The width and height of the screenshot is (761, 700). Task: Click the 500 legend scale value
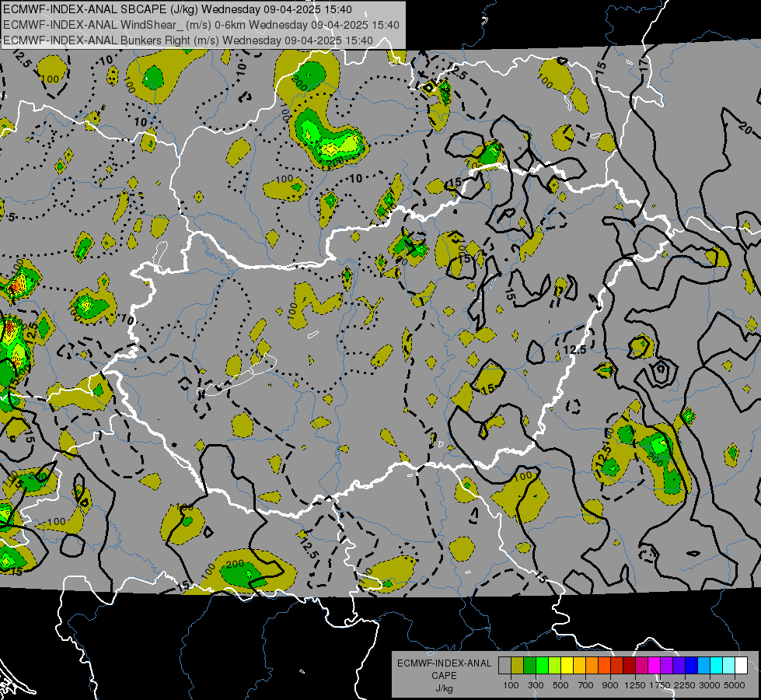[560, 685]
